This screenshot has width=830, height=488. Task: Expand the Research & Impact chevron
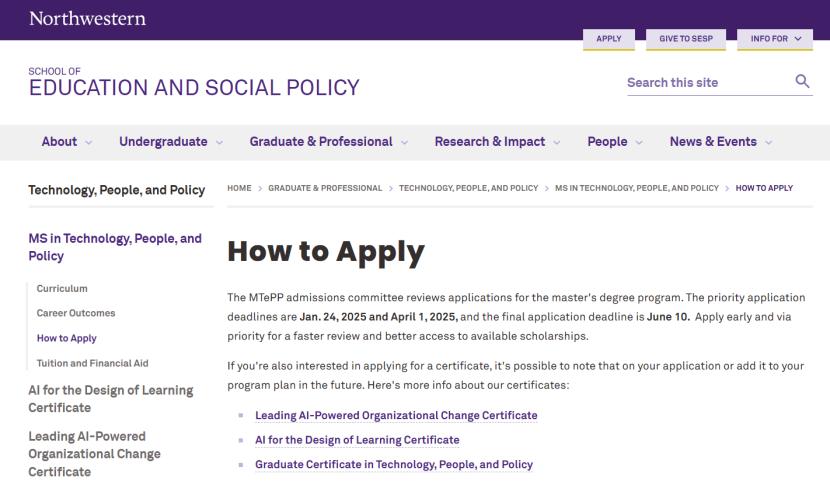557,142
